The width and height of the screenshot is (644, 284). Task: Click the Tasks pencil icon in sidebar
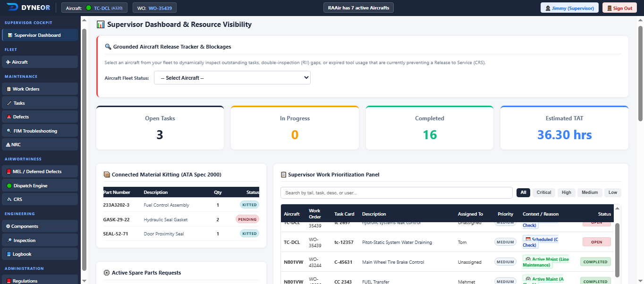tap(9, 103)
